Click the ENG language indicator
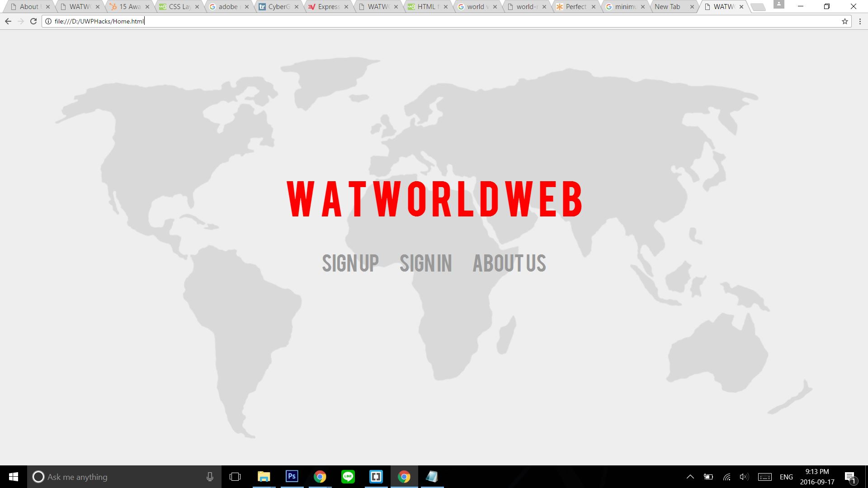 [x=786, y=477]
